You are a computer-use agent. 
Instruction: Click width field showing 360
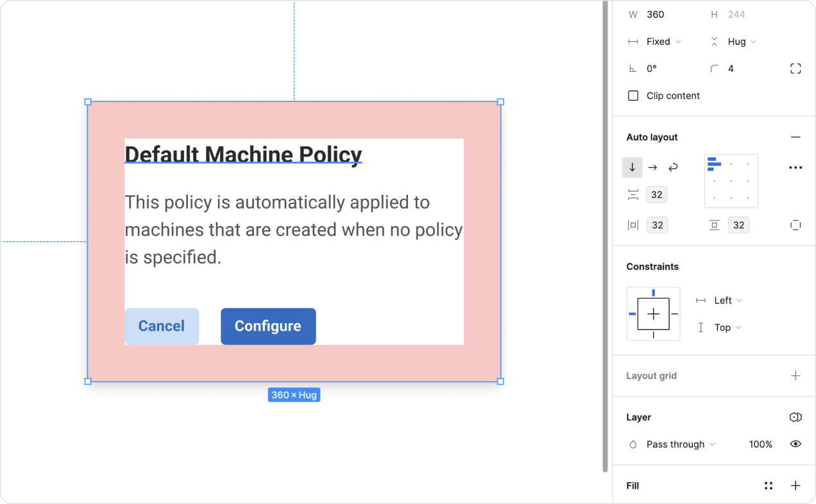pos(656,15)
